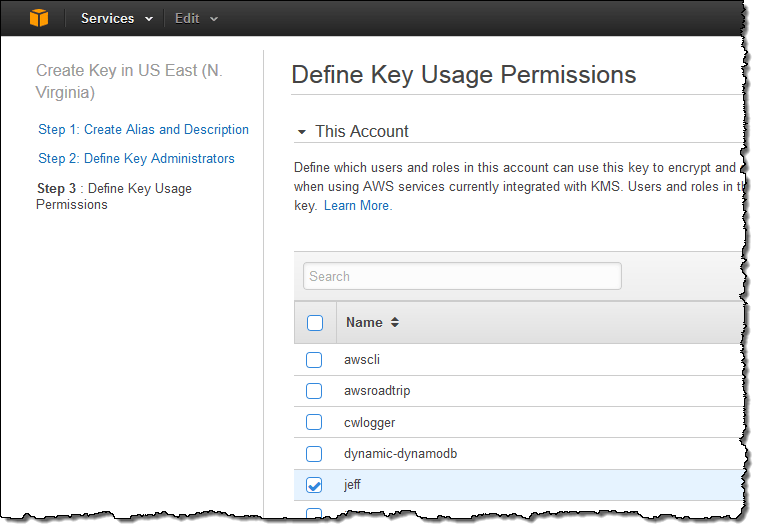Select Step 3 Define Key Usage Permissions
The image size is (758, 529).
click(x=114, y=196)
